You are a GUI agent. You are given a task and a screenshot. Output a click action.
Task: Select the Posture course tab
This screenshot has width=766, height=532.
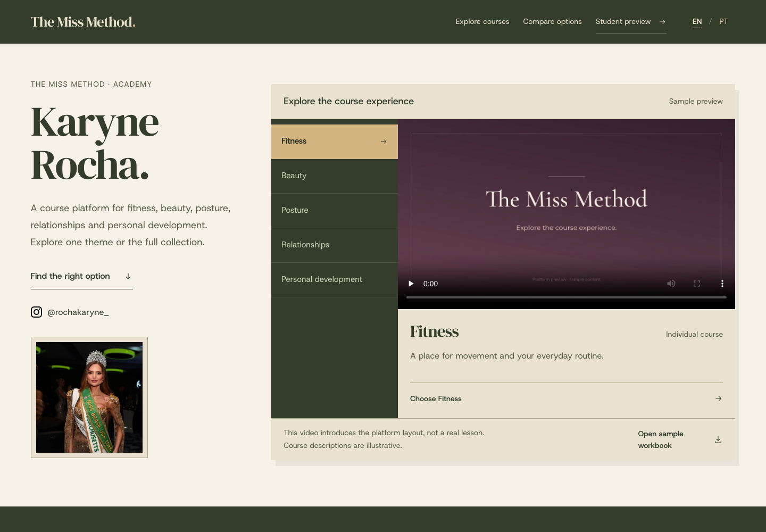[x=335, y=211]
